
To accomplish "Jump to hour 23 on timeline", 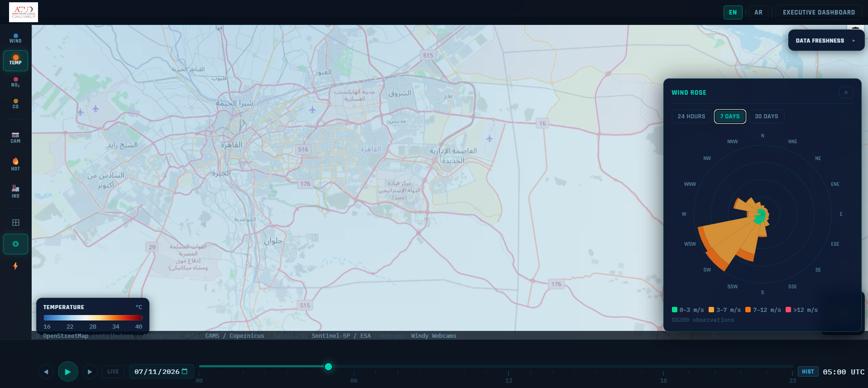I will coord(792,380).
